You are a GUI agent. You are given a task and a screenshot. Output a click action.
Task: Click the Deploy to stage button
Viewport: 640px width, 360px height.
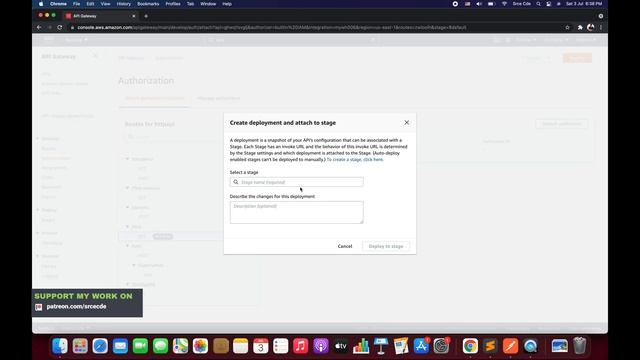pos(386,246)
